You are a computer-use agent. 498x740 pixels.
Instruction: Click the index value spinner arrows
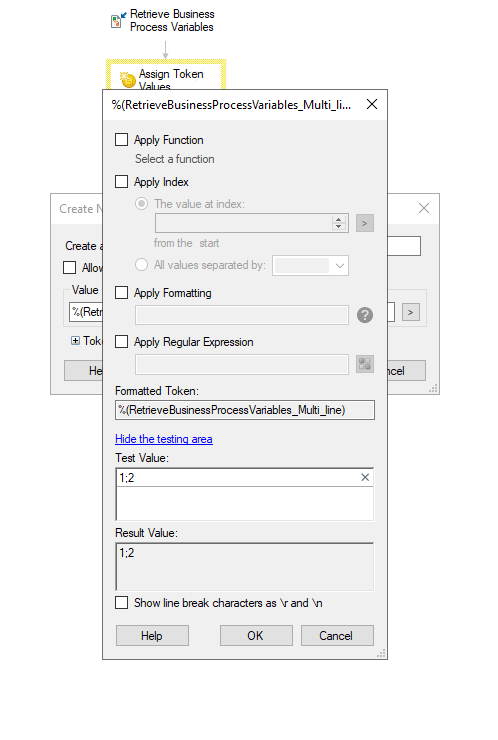[338, 223]
